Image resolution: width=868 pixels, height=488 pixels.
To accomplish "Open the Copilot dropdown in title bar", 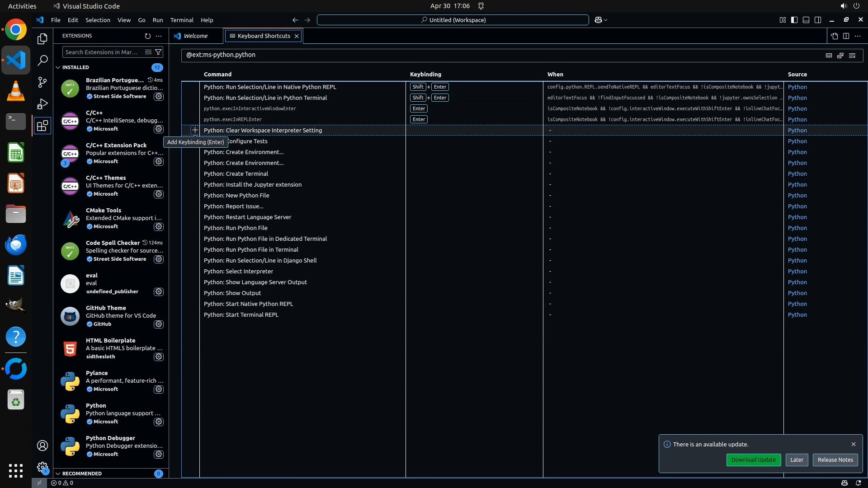I will point(605,20).
